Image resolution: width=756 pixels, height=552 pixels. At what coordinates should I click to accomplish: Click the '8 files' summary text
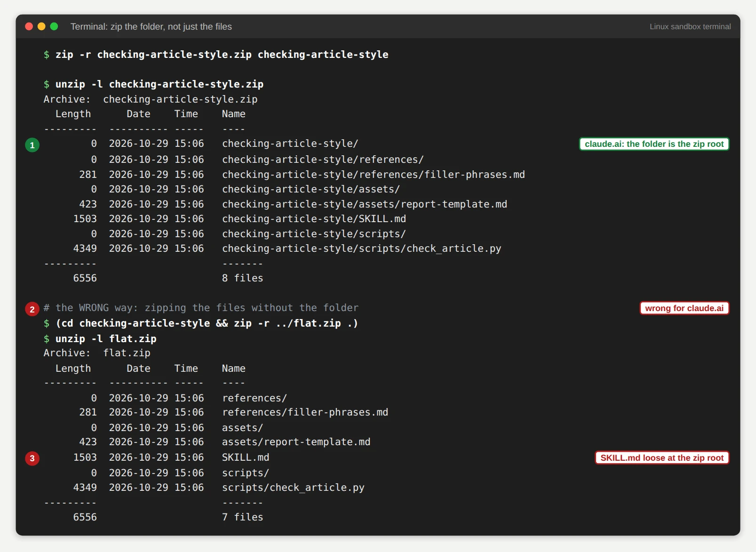click(x=242, y=278)
